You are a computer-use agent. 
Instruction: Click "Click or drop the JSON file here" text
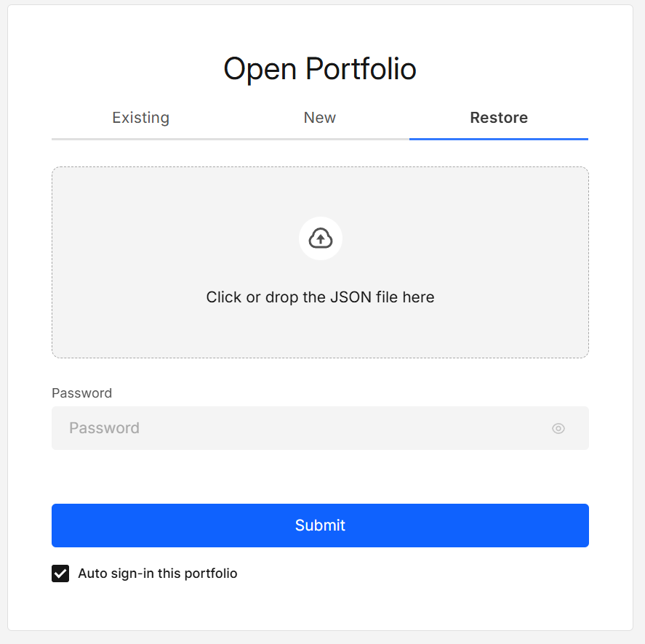320,297
